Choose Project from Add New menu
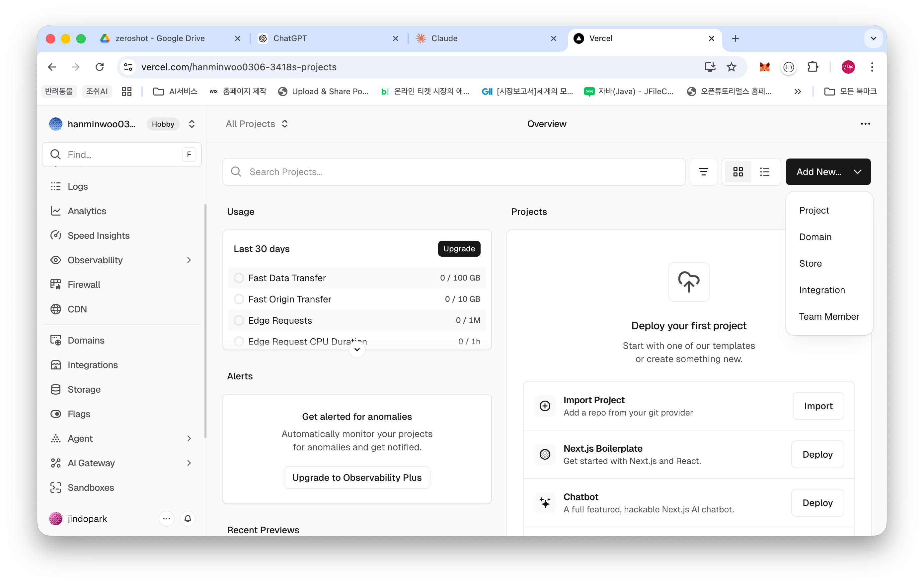The image size is (924, 585). [829, 211]
